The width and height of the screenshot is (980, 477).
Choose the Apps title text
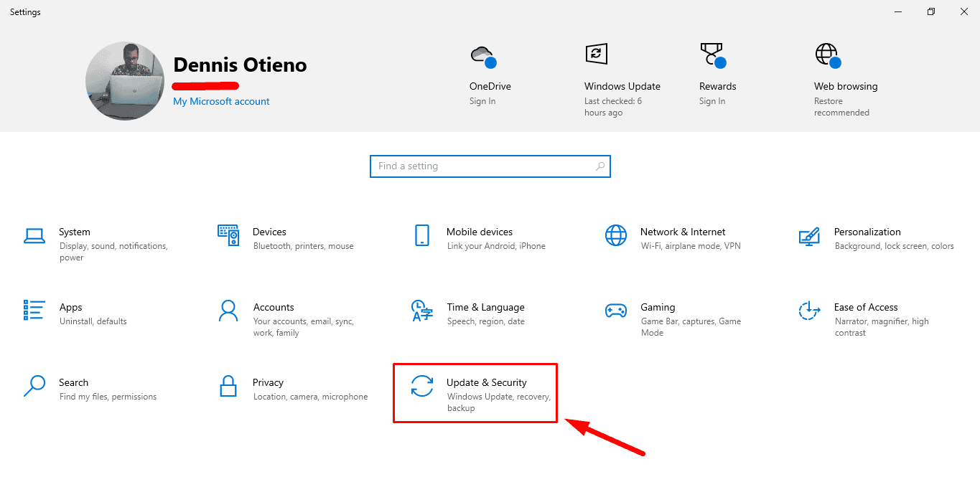pos(70,307)
